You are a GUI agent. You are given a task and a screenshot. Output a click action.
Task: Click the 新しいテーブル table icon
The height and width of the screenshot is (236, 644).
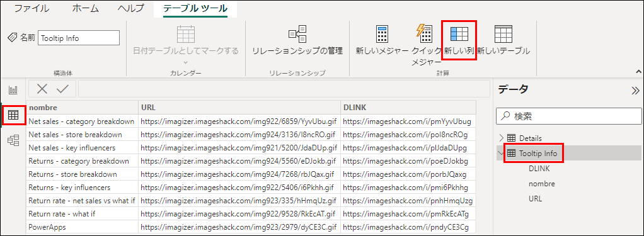503,33
